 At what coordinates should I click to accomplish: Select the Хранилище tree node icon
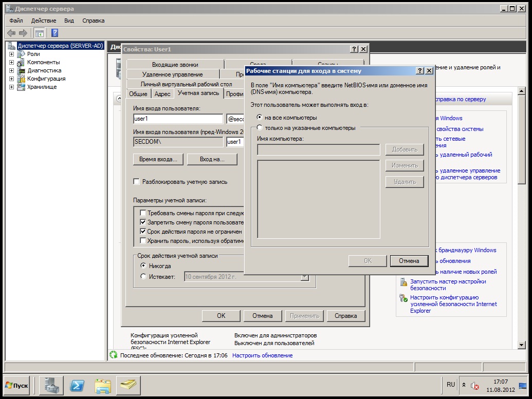21,87
